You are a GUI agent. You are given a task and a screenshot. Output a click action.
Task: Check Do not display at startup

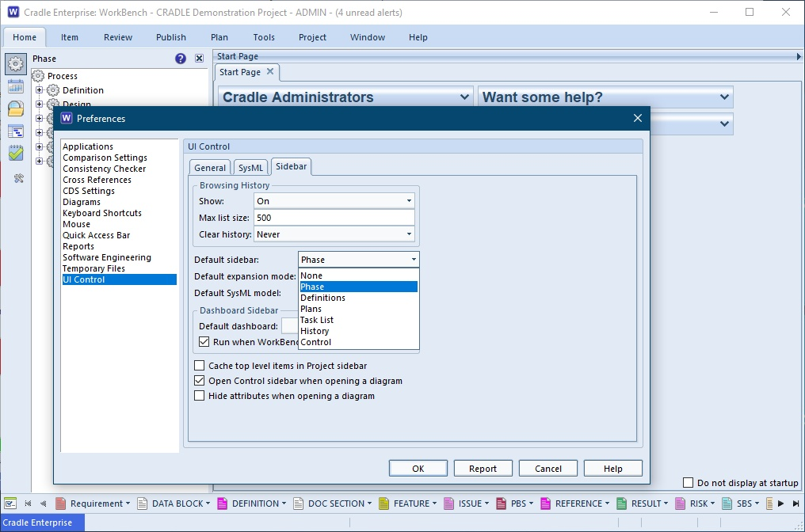tap(688, 483)
